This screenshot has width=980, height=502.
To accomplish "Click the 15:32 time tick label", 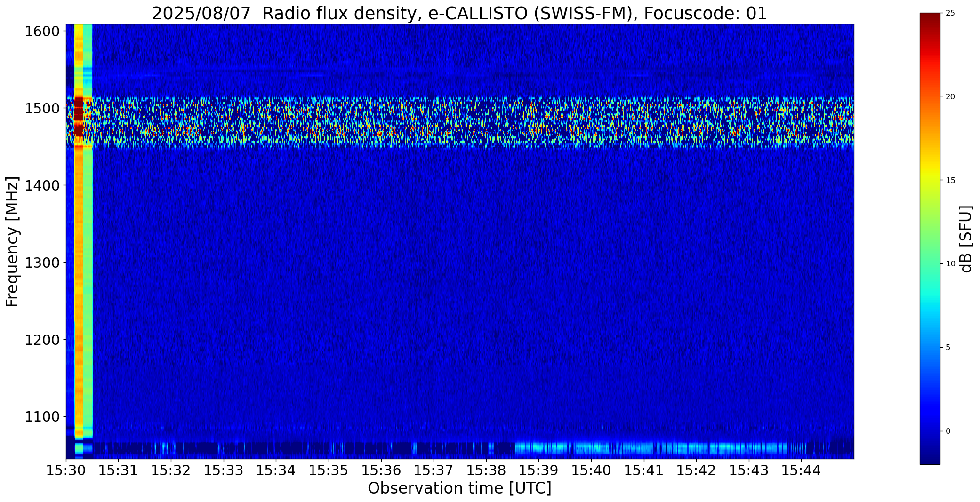I will click(171, 470).
